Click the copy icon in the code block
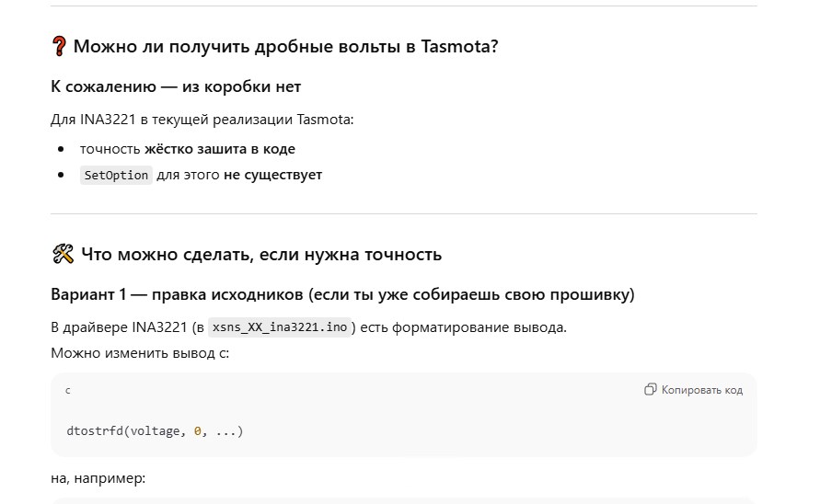This screenshot has width=820, height=504. (651, 390)
